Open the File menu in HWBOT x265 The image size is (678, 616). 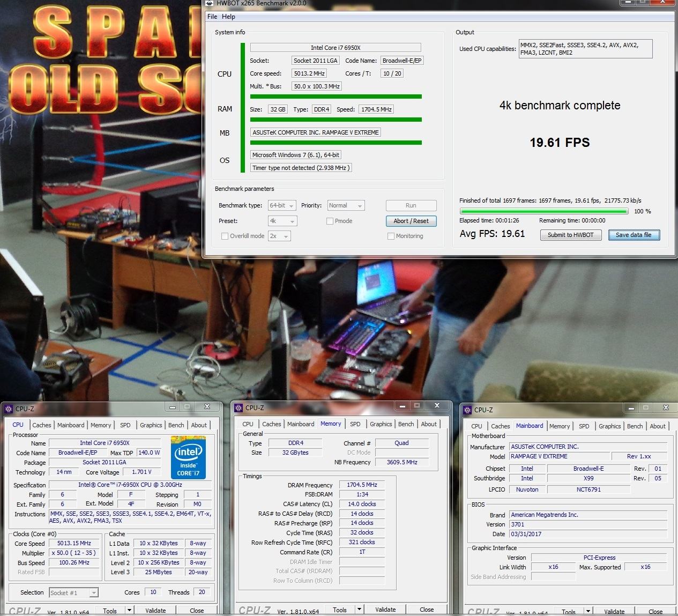[212, 17]
